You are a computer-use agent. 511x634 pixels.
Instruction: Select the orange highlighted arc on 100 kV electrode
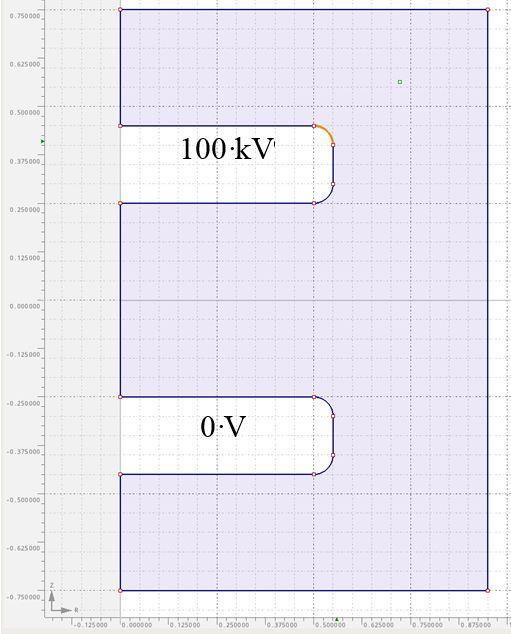pos(327,132)
